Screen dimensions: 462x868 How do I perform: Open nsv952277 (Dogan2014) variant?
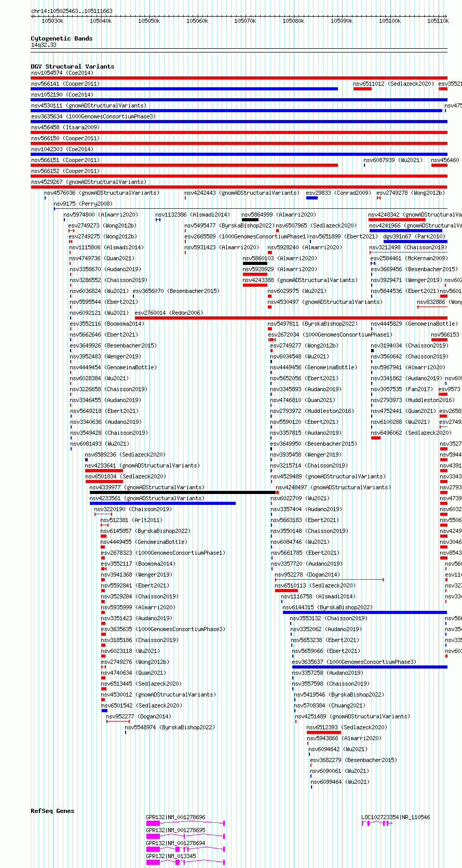click(x=139, y=716)
